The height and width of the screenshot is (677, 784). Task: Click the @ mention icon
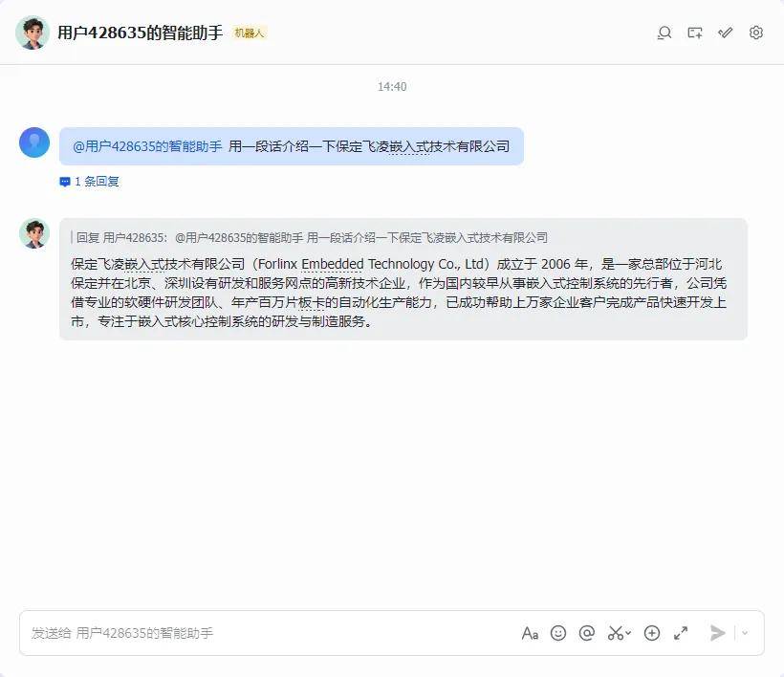pyautogui.click(x=586, y=633)
